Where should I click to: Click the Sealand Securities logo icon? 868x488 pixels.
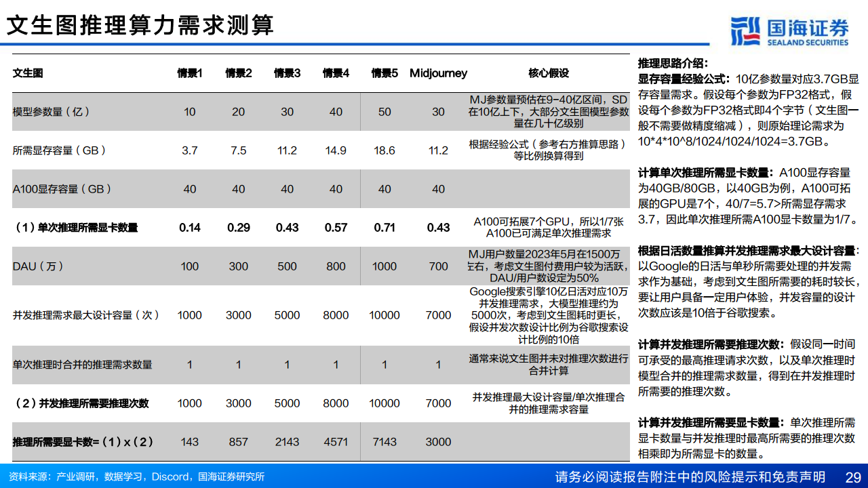point(745,31)
